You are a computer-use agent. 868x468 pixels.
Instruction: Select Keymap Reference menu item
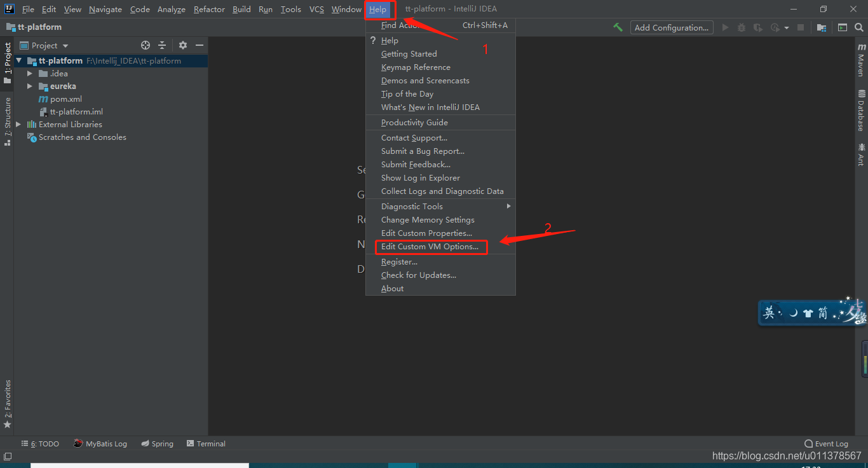(x=440, y=67)
